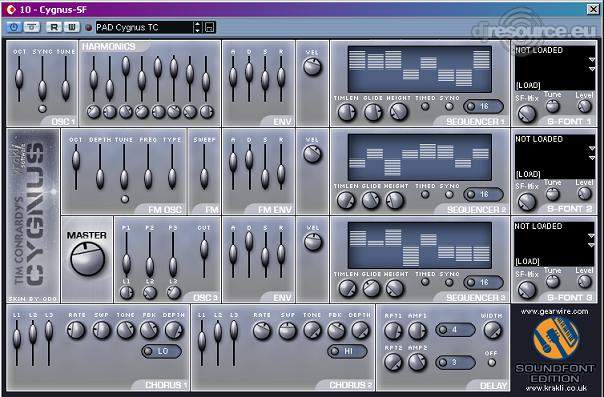The height and width of the screenshot is (397, 604).
Task: Adjust Sequencer 1 GLIDE knob
Action: [x=372, y=112]
